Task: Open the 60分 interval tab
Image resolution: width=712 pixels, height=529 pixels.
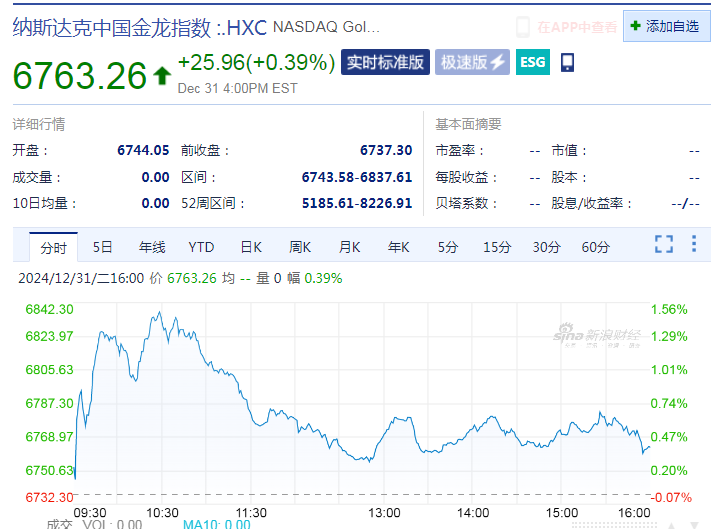Action: tap(595, 247)
